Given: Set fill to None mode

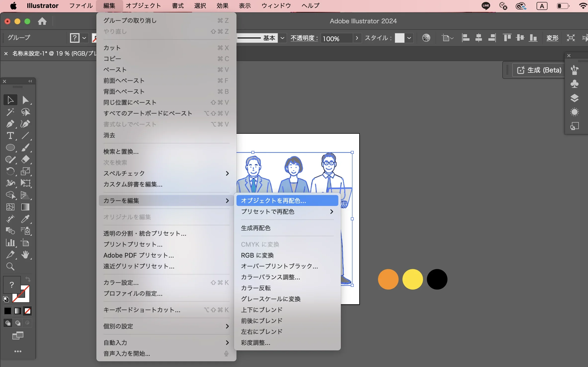Looking at the screenshot, I should pyautogui.click(x=28, y=311).
